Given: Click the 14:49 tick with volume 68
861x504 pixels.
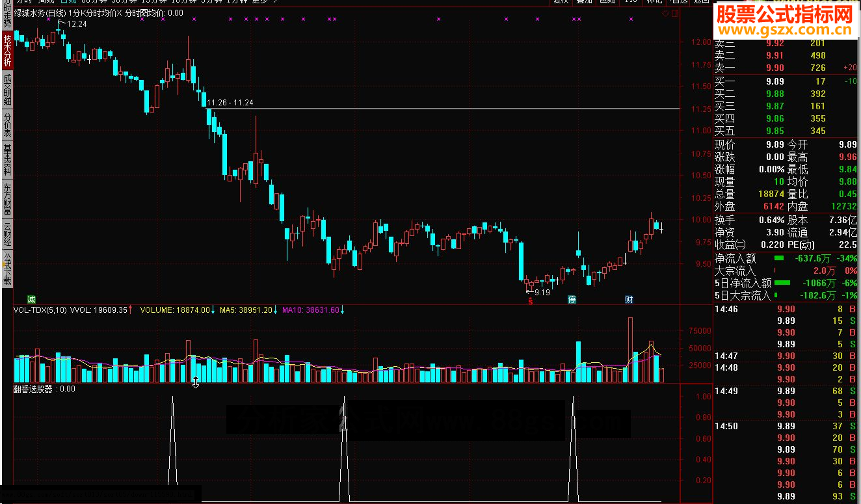Looking at the screenshot, I should [786, 391].
